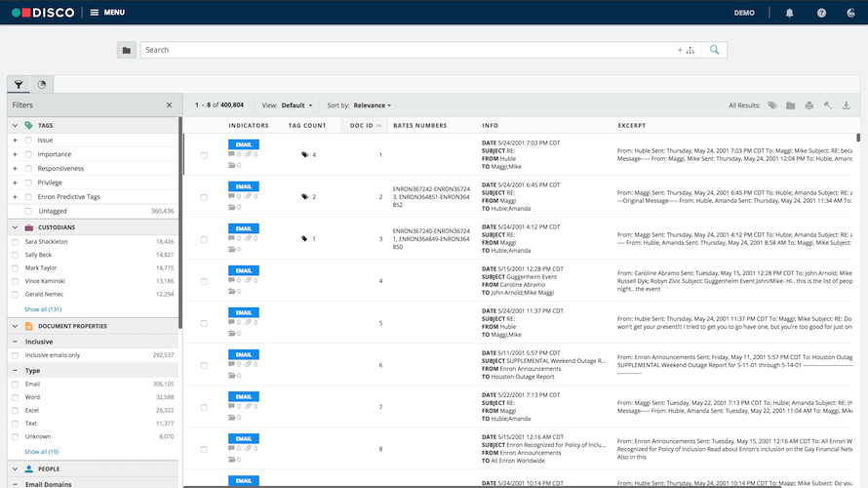The width and height of the screenshot is (868, 488).
Task: Expand the Issue tag group
Action: 15,141
